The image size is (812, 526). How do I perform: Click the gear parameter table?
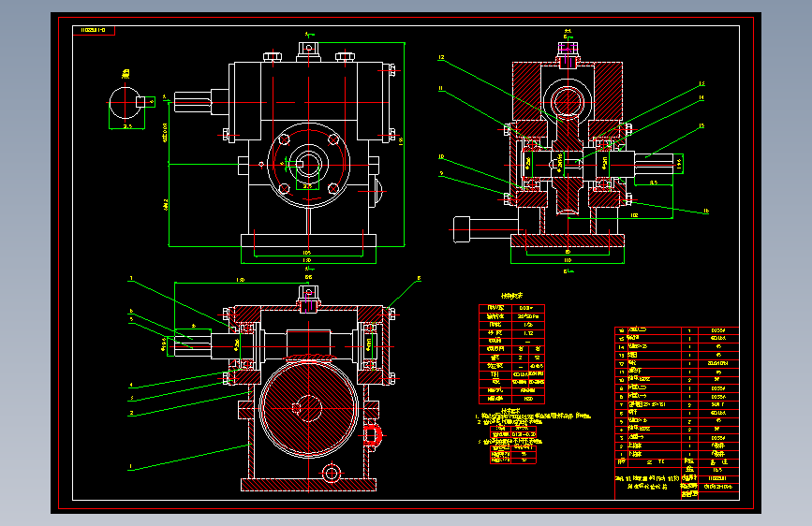tap(511, 354)
